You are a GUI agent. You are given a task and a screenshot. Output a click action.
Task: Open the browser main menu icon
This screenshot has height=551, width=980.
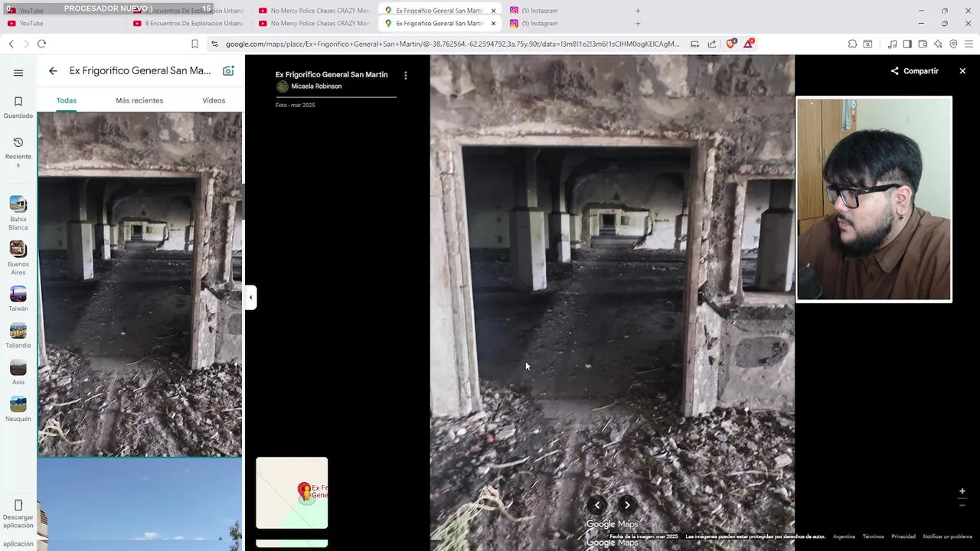pos(969,44)
